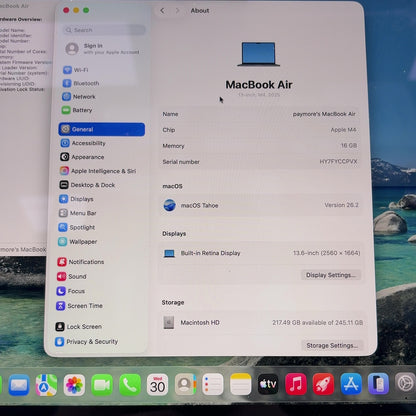
Task: Launch the Apple TV app from the Dock
Action: (268, 384)
